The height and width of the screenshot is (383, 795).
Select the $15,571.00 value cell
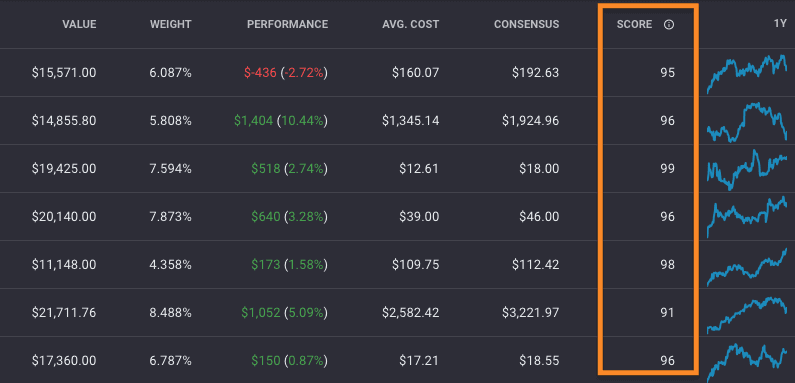click(x=64, y=73)
